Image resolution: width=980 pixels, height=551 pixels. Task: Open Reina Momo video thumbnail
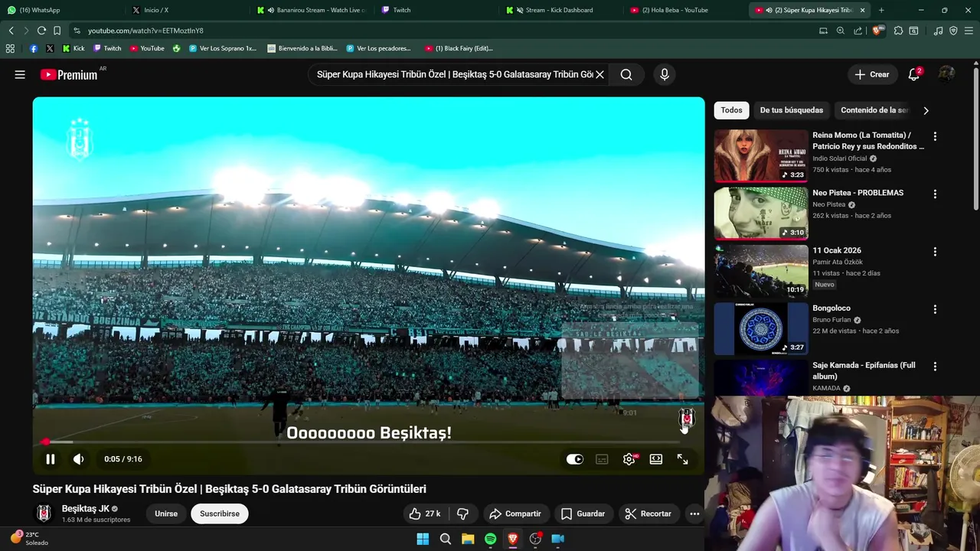(x=761, y=156)
